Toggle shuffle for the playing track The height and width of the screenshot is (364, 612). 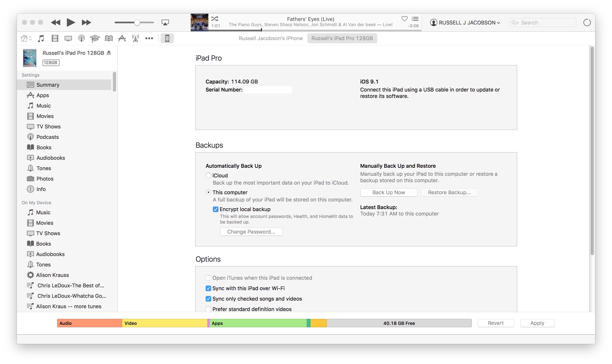(x=215, y=19)
